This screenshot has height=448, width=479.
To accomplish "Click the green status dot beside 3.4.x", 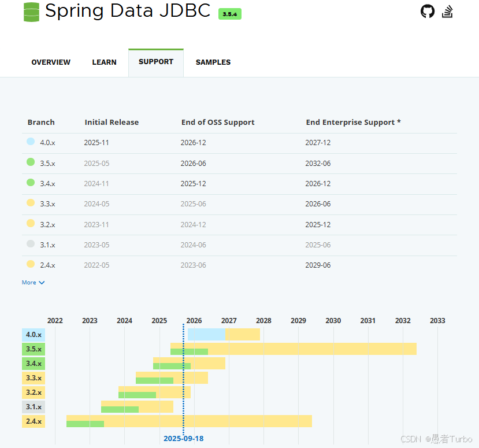I will tap(30, 183).
